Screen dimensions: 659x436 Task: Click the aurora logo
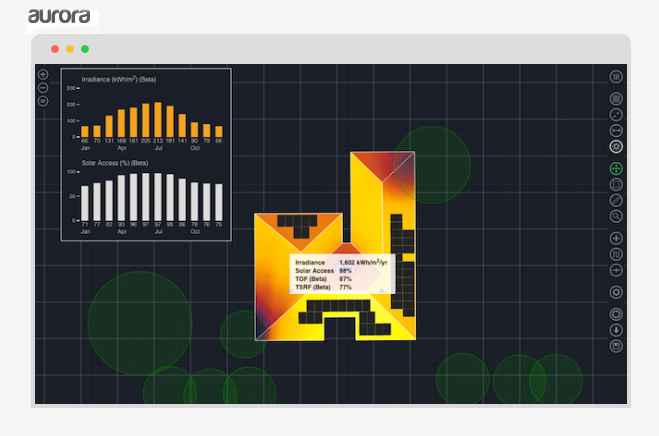point(59,16)
